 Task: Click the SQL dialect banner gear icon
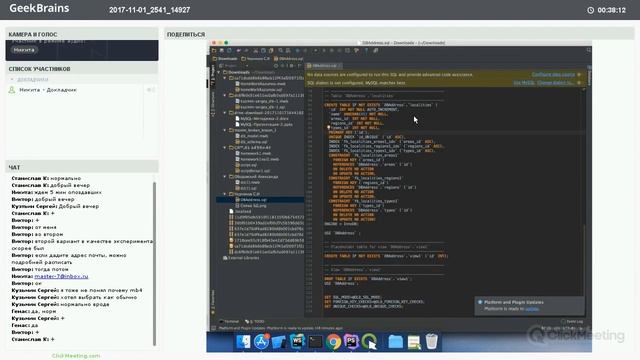click(579, 83)
